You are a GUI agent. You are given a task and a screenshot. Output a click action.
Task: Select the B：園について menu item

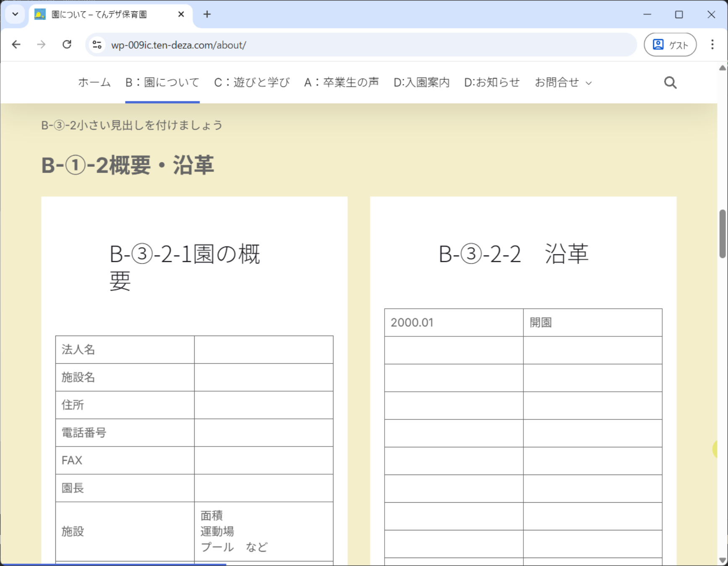click(162, 83)
